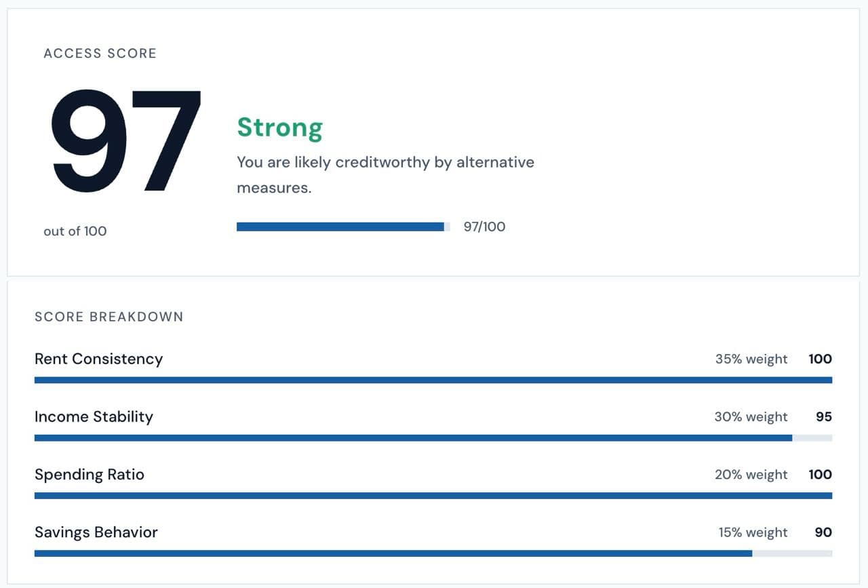Click the 97/100 progress bar

click(342, 226)
